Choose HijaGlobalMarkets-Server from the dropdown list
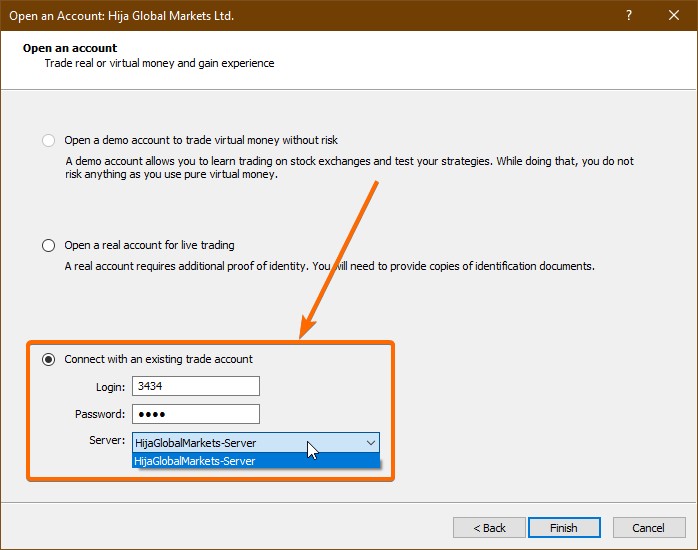Viewport: 698px width, 550px height. 256,461
